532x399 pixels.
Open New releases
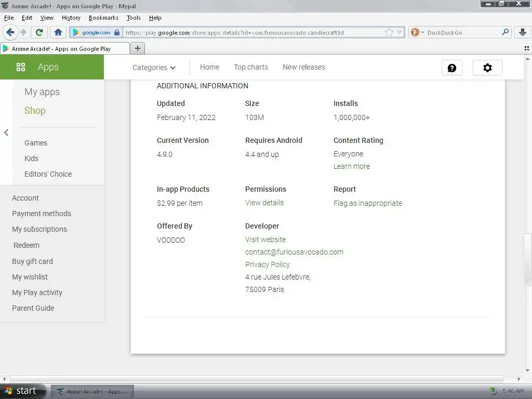click(303, 67)
